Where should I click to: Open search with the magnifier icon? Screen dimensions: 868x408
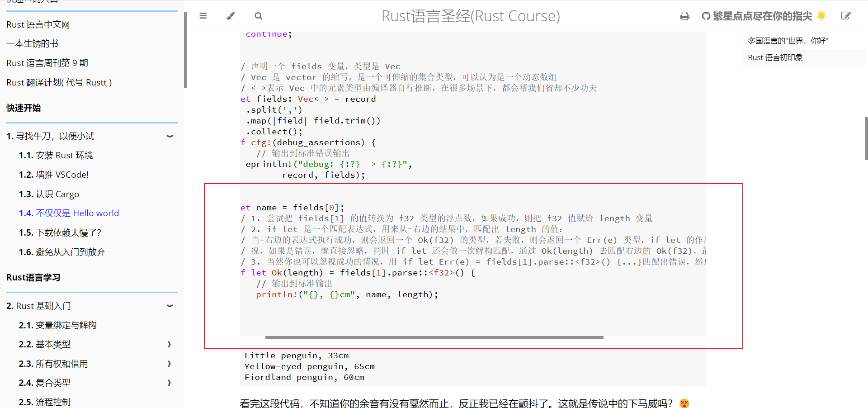[x=258, y=16]
